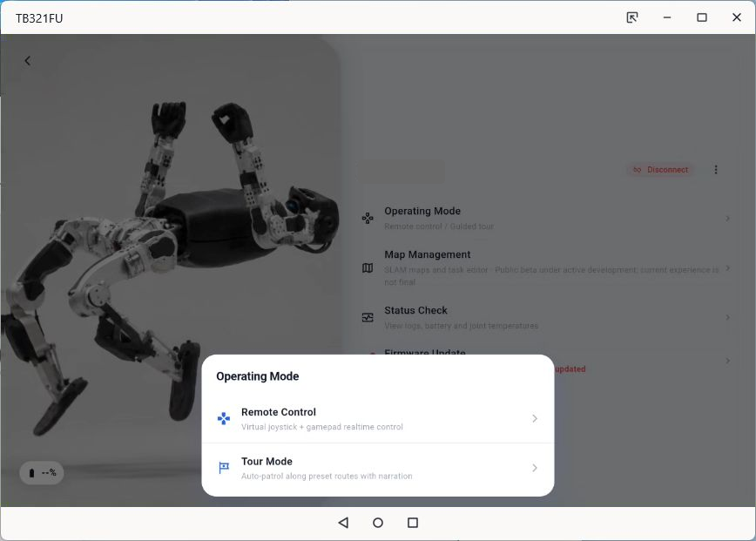Click 'Virtual joystick + gamepad realtime control' text

322,427
